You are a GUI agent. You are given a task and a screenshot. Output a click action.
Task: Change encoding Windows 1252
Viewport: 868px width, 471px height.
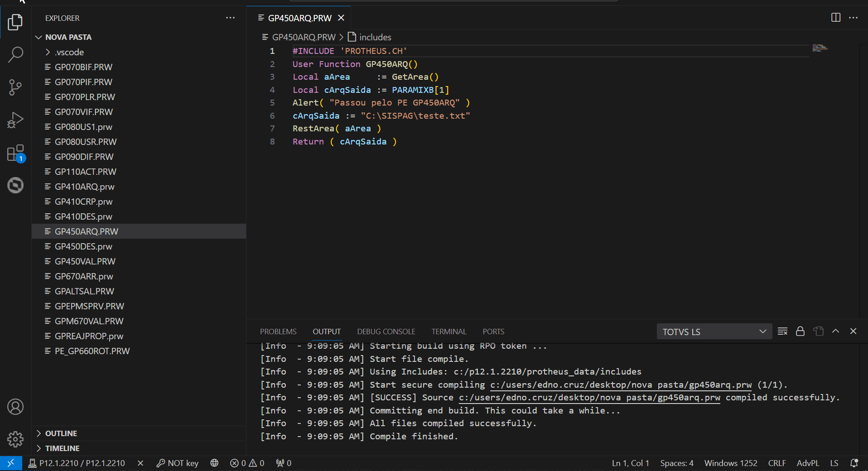pyautogui.click(x=731, y=463)
